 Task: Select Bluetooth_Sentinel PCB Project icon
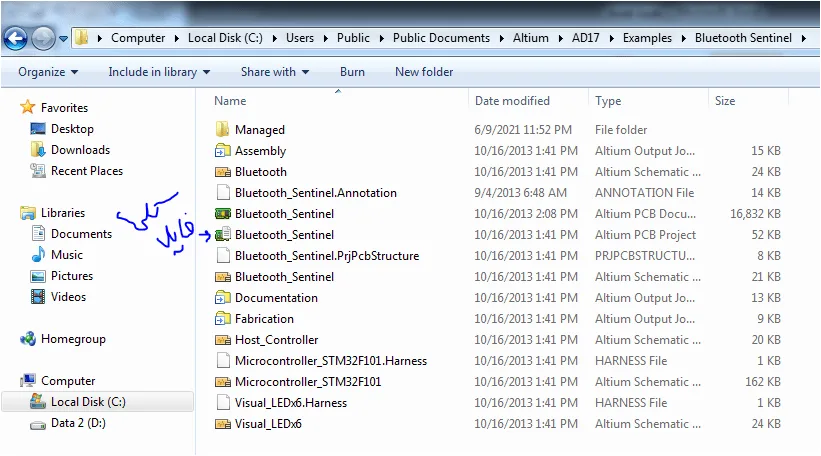click(223, 235)
